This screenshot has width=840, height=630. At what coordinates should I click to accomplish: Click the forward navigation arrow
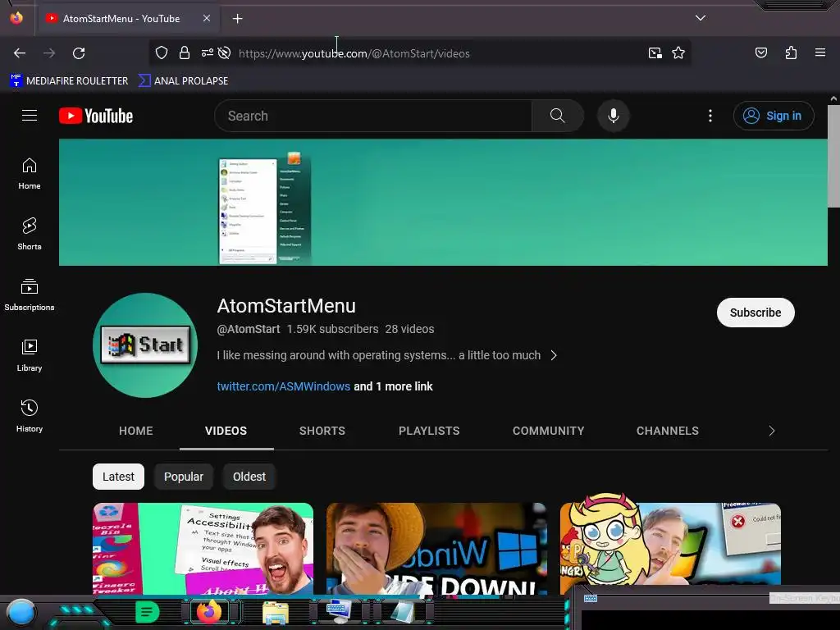[x=49, y=53]
